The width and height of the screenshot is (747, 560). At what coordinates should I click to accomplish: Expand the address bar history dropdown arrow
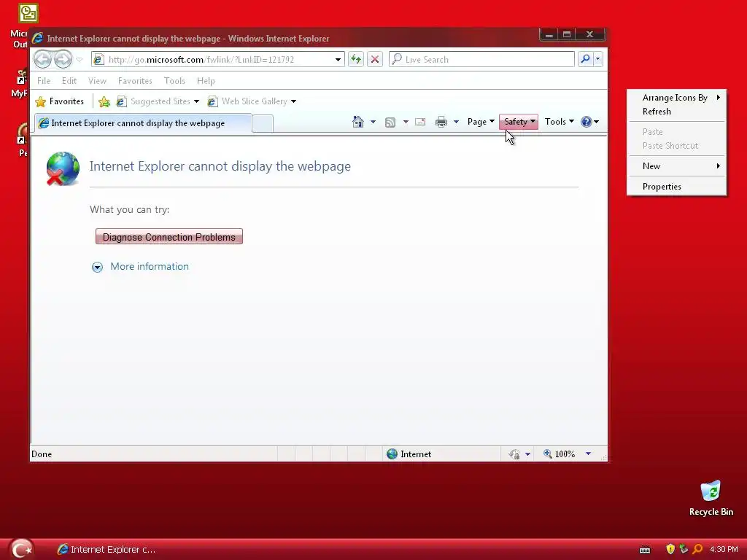pos(338,60)
